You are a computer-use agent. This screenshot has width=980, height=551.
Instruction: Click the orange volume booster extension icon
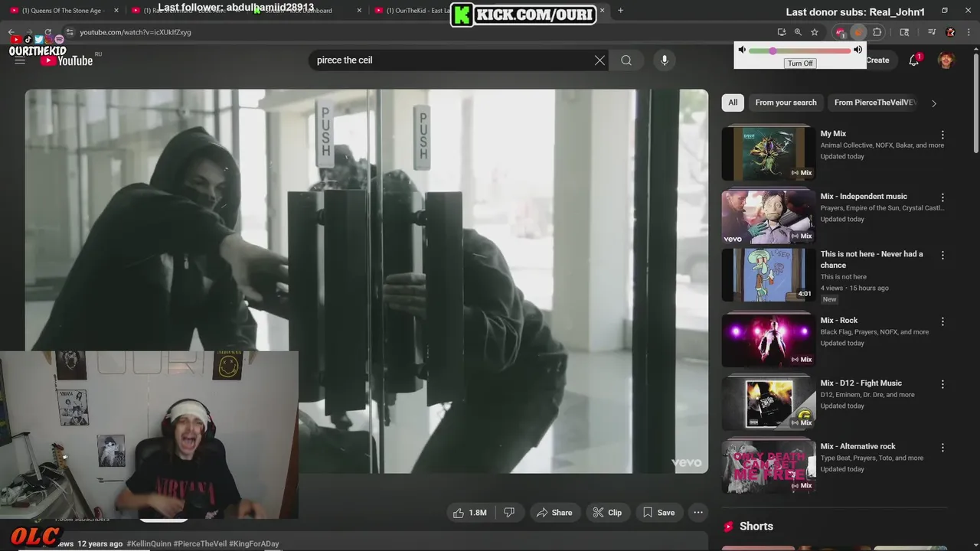pyautogui.click(x=858, y=32)
